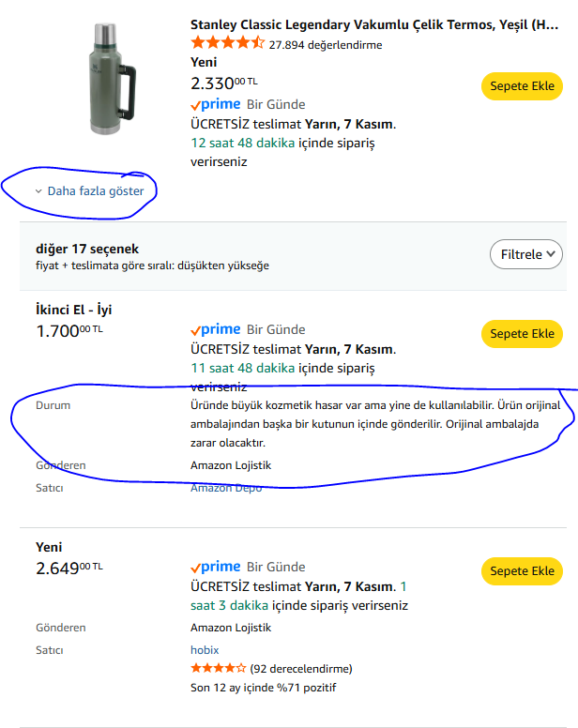The height and width of the screenshot is (728, 578).
Task: Add the İkinci El 1.700 TL offer to cart
Action: point(522,333)
